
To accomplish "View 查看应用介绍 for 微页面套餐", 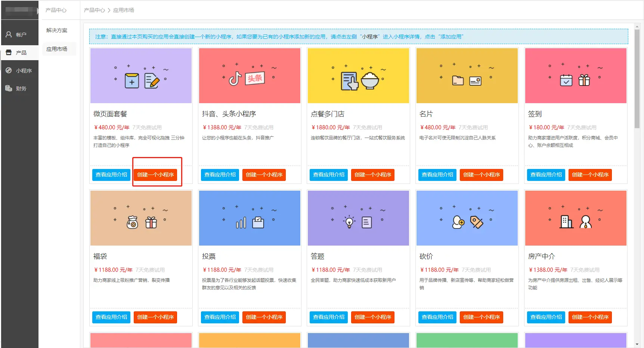I will coord(111,175).
